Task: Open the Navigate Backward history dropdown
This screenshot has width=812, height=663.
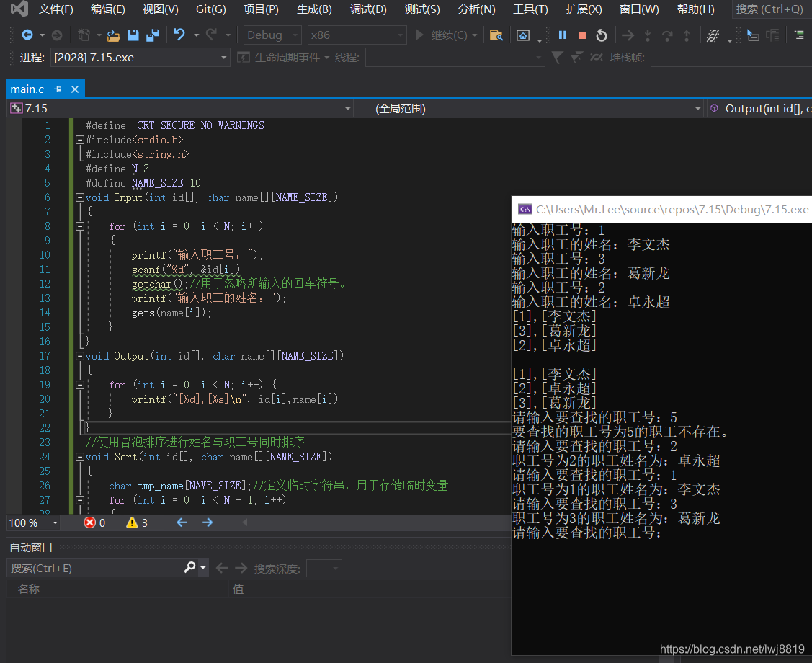Action: 42,35
